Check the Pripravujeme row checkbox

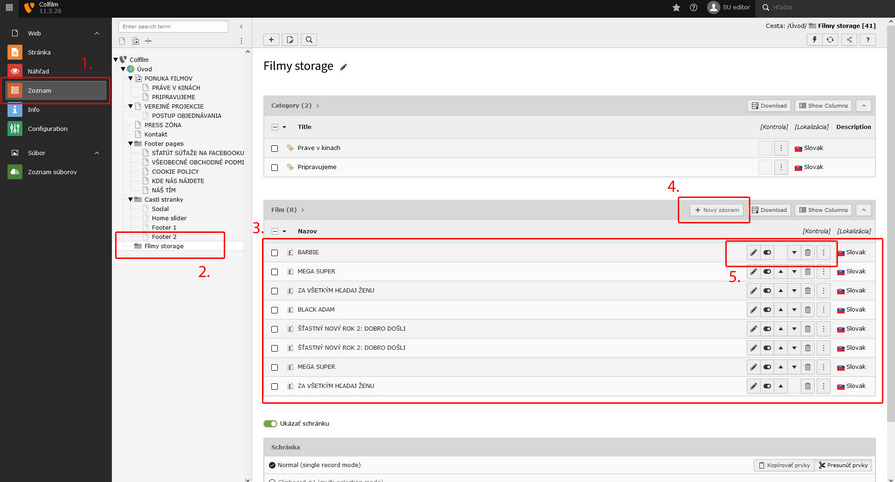(x=275, y=167)
